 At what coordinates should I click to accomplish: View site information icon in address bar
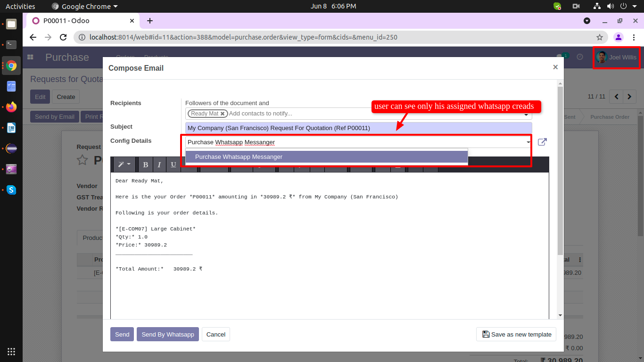coord(82,37)
